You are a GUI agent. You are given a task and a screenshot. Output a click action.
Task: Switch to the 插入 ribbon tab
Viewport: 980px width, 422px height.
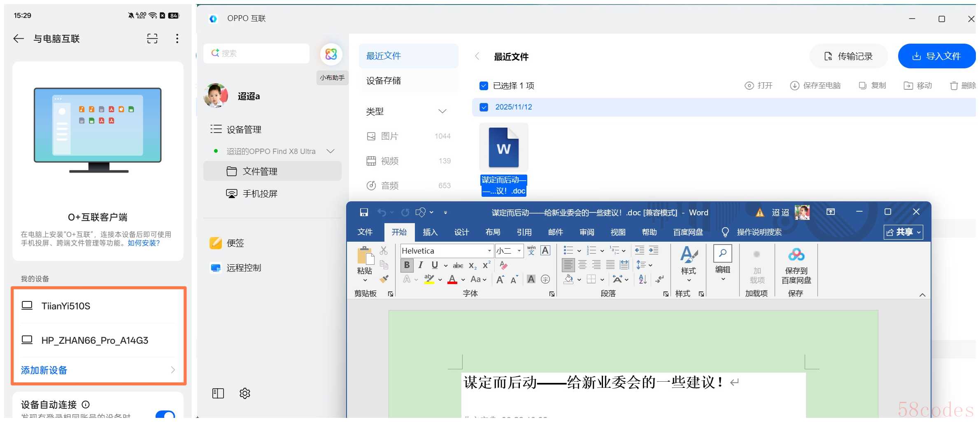pos(430,232)
